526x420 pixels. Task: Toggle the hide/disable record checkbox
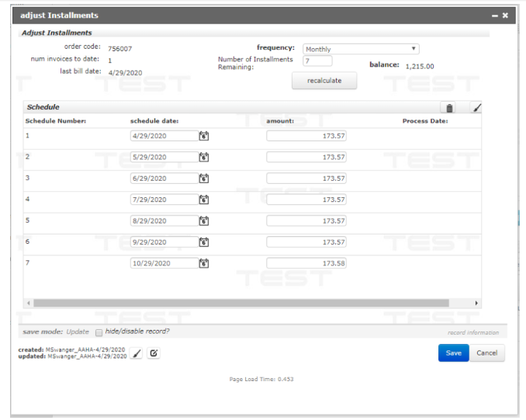(x=99, y=332)
